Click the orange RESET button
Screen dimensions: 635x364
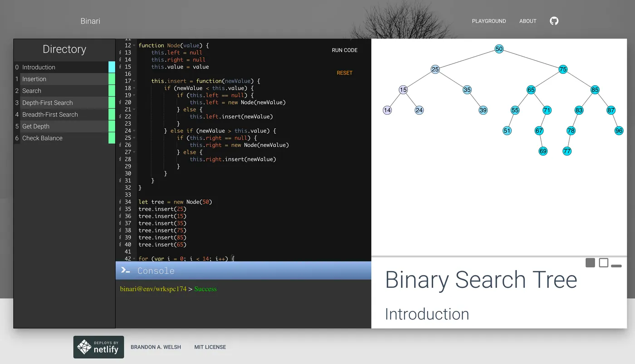(345, 73)
